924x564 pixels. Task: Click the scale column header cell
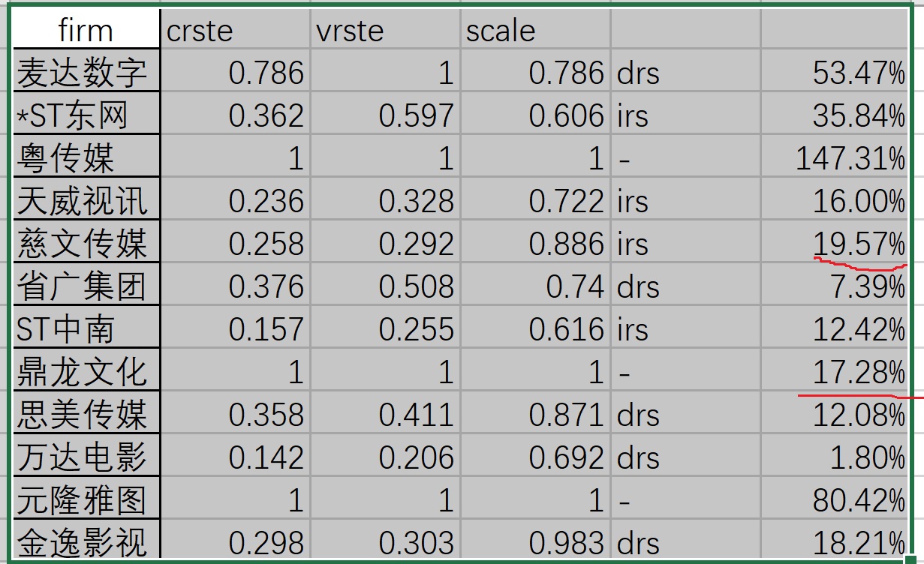pos(535,31)
